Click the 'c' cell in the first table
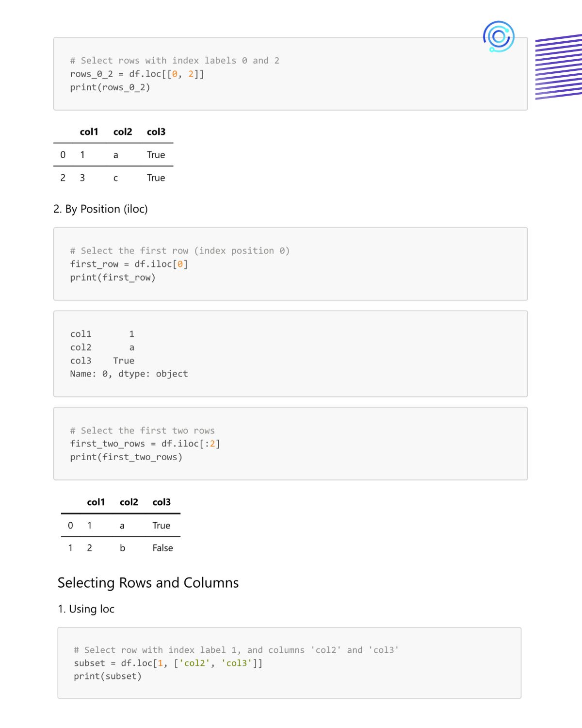The height and width of the screenshot is (728, 582). pos(115,178)
